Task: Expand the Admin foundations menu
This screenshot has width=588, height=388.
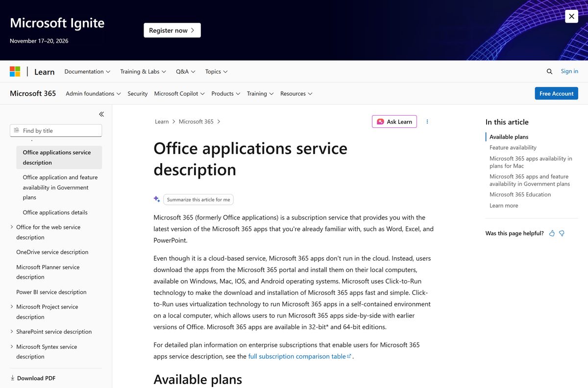Action: pyautogui.click(x=93, y=94)
